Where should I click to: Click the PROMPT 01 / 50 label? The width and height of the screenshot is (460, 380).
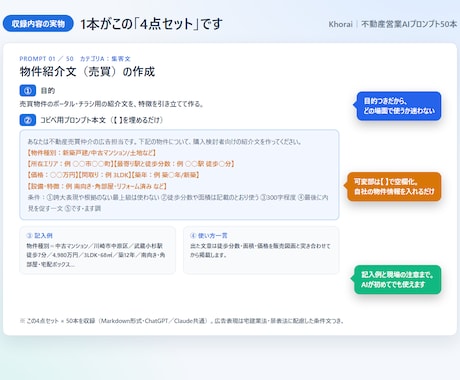tap(46, 59)
